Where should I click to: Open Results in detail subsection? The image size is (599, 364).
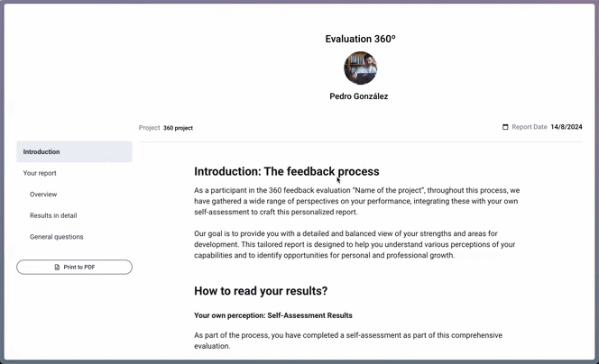[53, 216]
